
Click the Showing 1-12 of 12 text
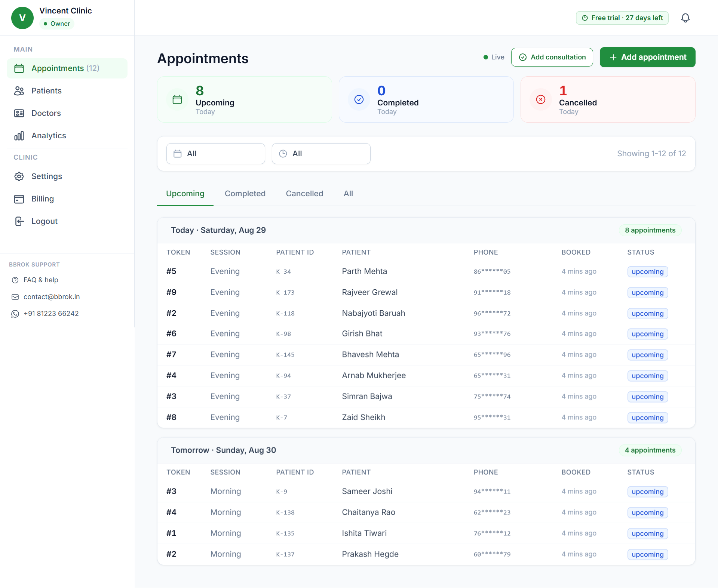tap(651, 154)
